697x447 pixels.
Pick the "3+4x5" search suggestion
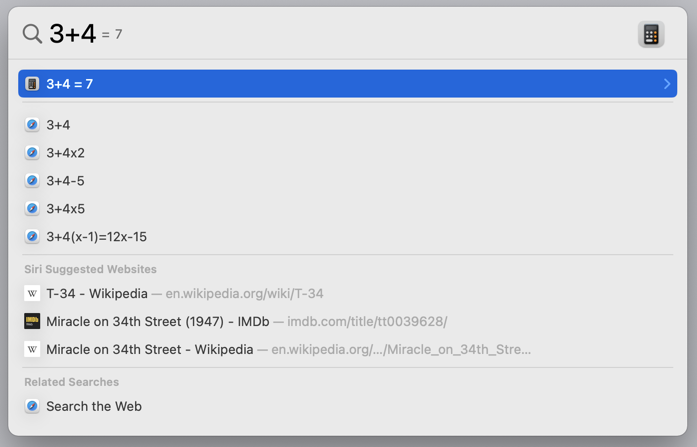click(65, 209)
